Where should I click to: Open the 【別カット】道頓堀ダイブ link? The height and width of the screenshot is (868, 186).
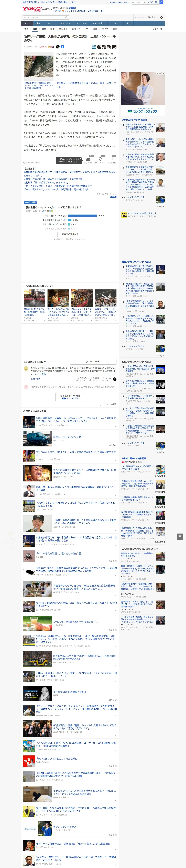click(x=86, y=85)
